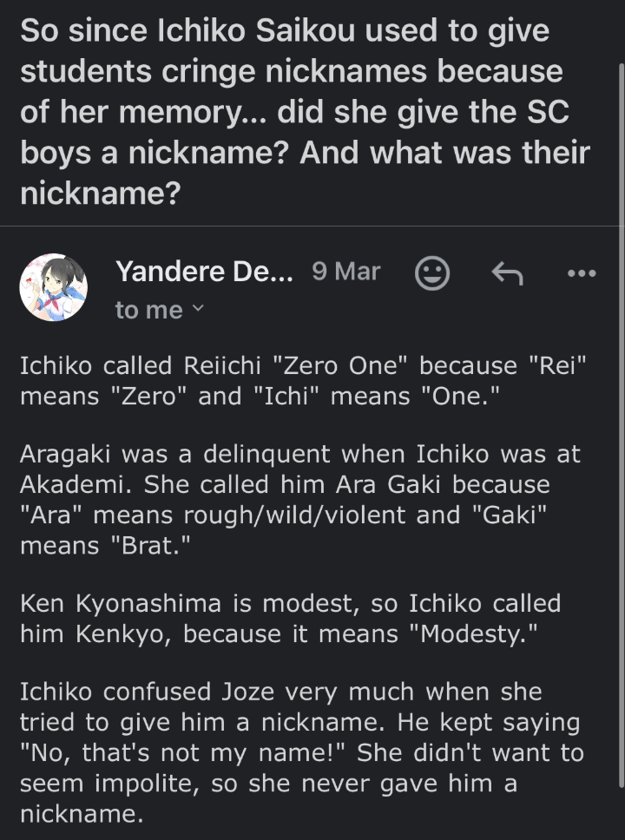Viewport: 625px width, 840px height.
Task: Click the "9 Mar" date stamp
Action: pos(345,272)
